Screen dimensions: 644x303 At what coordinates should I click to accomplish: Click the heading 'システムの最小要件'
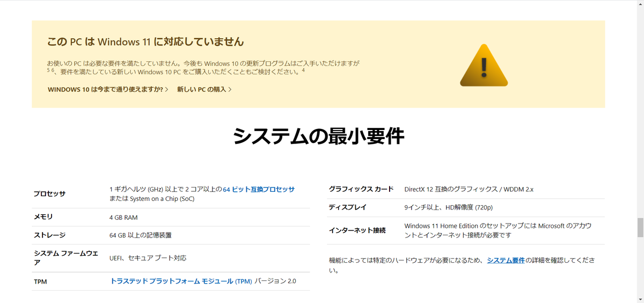pos(318,136)
